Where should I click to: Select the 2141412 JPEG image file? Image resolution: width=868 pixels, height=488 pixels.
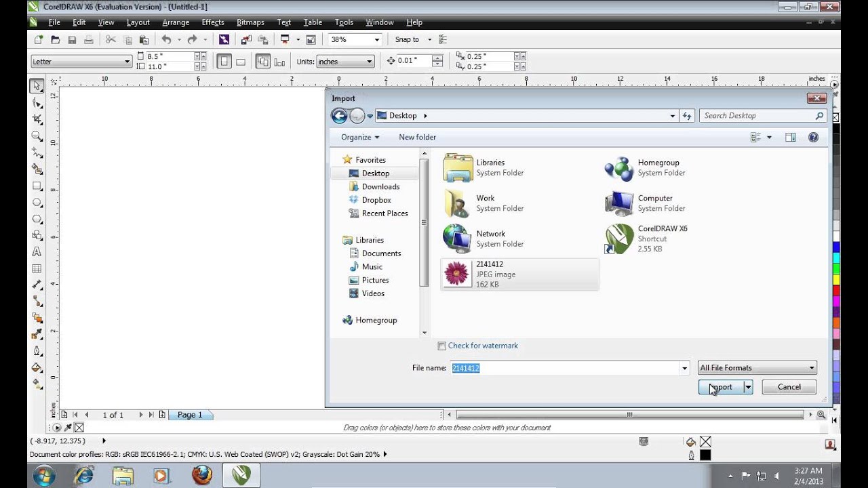click(x=519, y=274)
